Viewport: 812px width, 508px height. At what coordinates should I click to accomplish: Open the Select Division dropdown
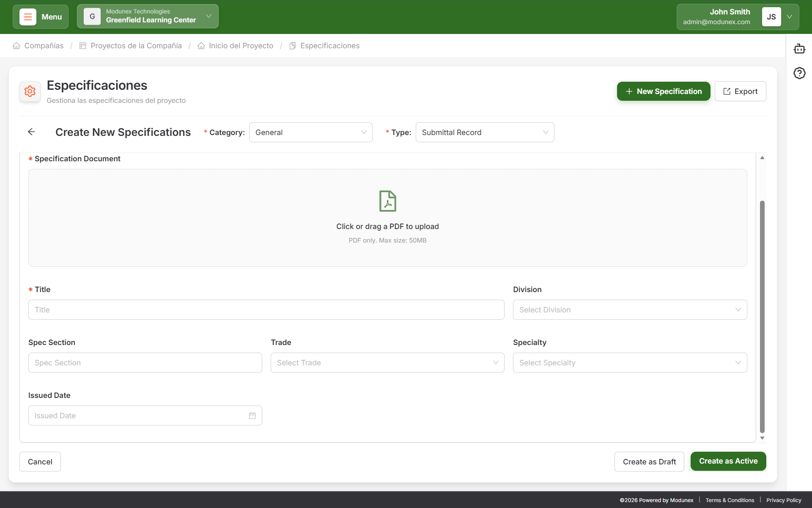[630, 309]
